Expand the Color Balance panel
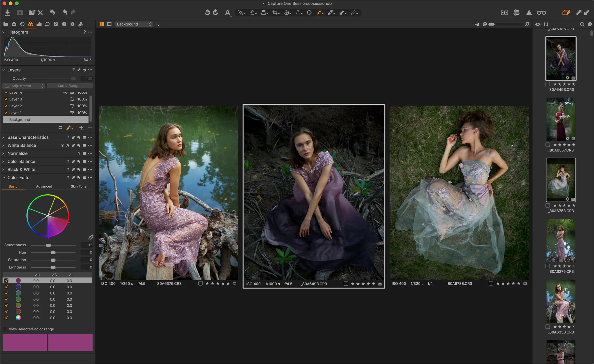Image resolution: width=594 pixels, height=364 pixels. click(x=4, y=161)
